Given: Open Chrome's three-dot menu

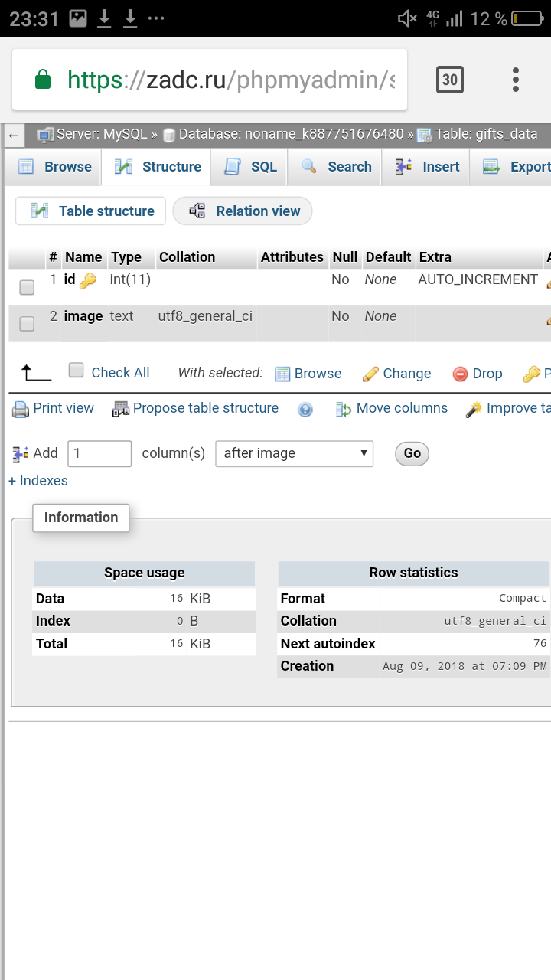Looking at the screenshot, I should point(515,80).
